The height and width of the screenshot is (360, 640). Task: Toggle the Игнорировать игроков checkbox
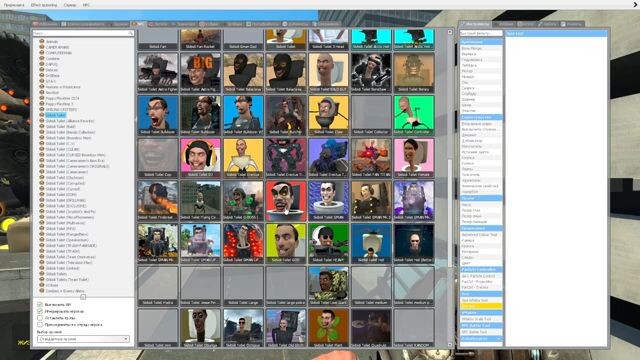click(x=40, y=311)
